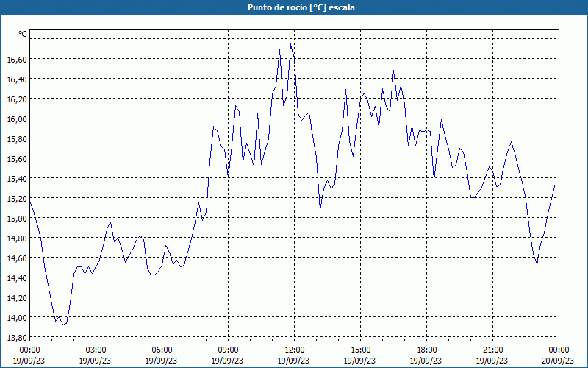The width and height of the screenshot is (588, 368).
Task: Click the 15,40 y-axis value
Action: coord(17,179)
